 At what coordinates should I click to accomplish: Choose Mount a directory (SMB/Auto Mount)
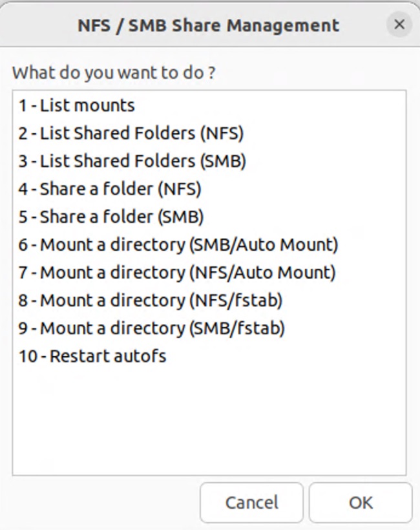[x=178, y=245]
